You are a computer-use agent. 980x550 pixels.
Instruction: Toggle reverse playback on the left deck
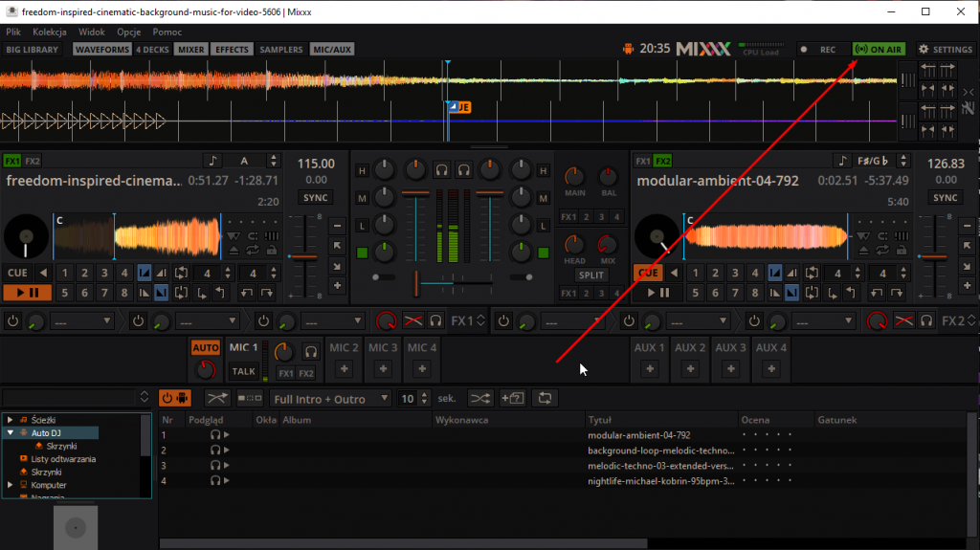pyautogui.click(x=43, y=273)
